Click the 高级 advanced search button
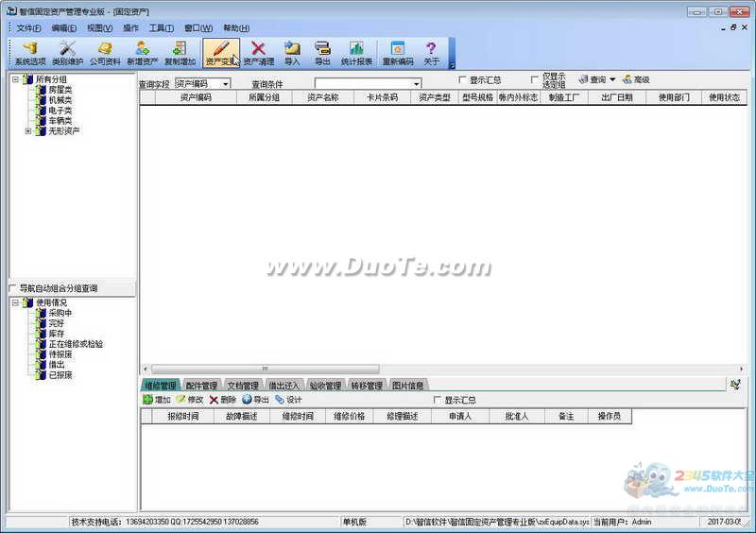 pos(636,80)
